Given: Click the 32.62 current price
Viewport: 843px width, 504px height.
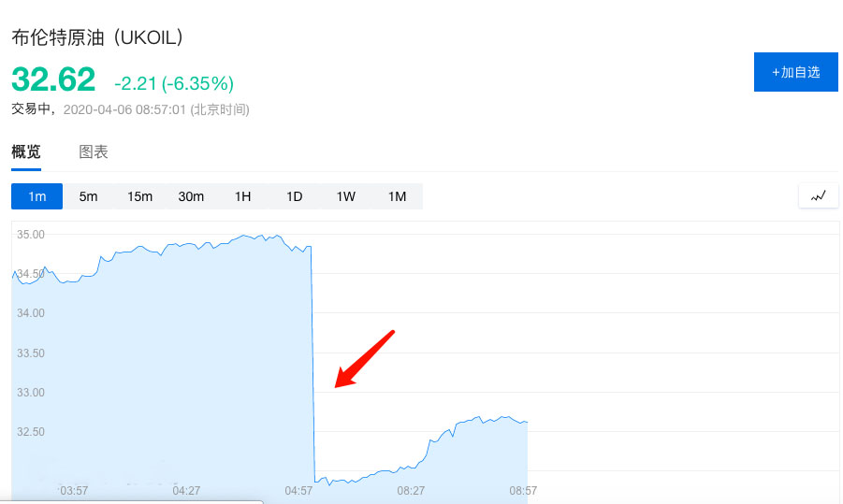Looking at the screenshot, I should pos(53,79).
